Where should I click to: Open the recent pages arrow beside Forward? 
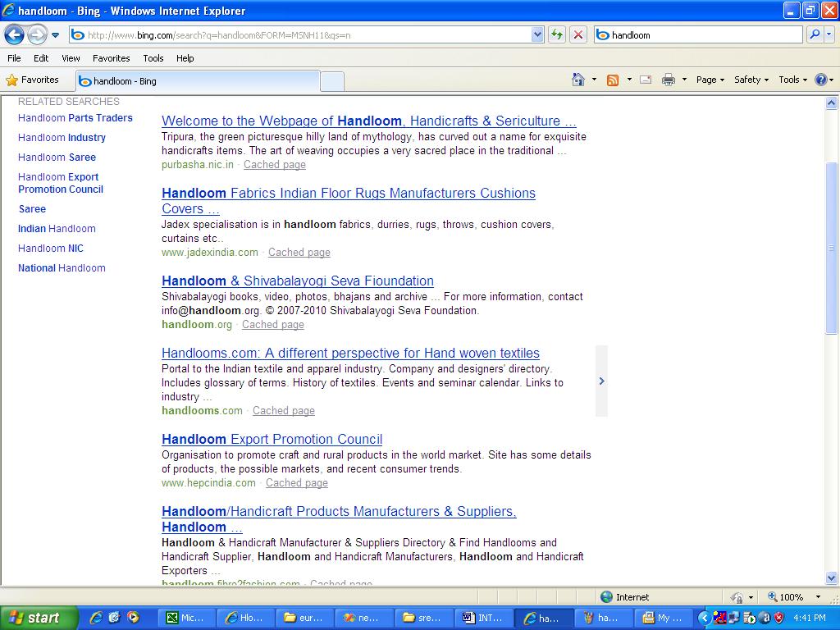(55, 35)
